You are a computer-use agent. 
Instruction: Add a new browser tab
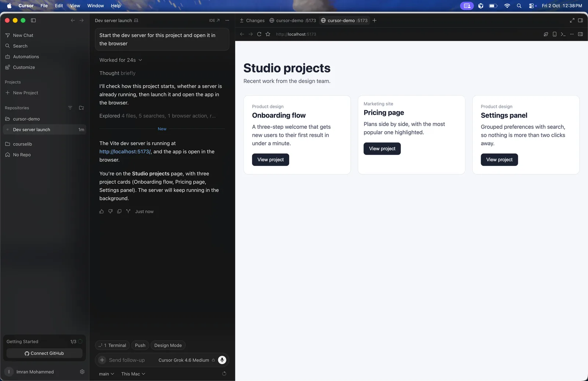click(x=374, y=21)
